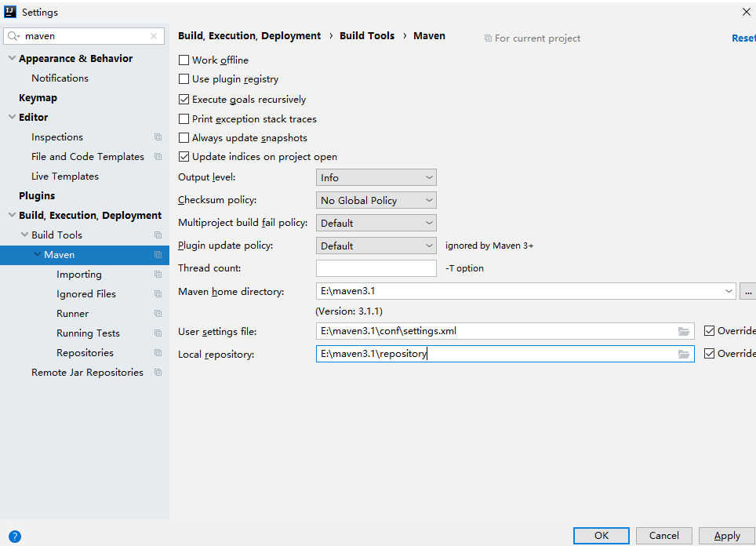The image size is (756, 546).
Task: Open the Maven home directory dropdown arrow
Action: 728,291
